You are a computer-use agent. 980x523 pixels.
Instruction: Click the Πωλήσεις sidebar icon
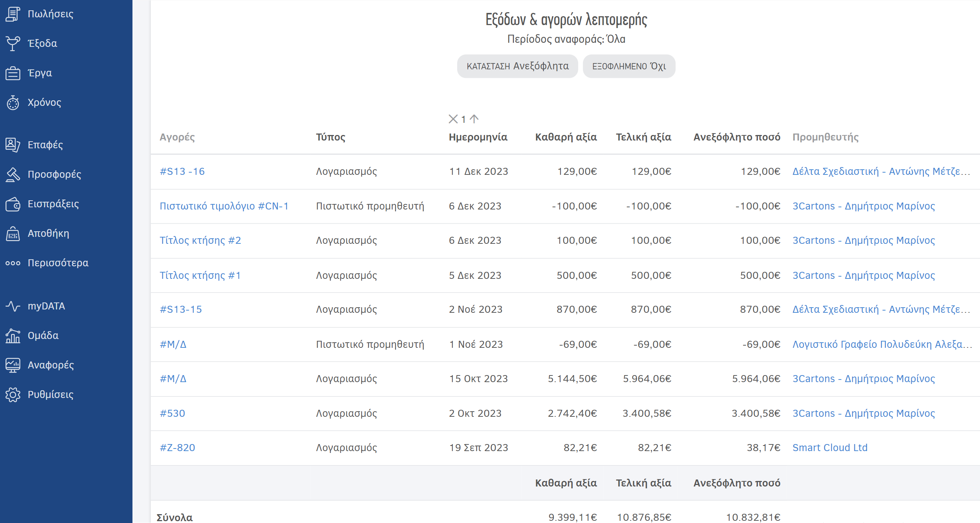13,14
